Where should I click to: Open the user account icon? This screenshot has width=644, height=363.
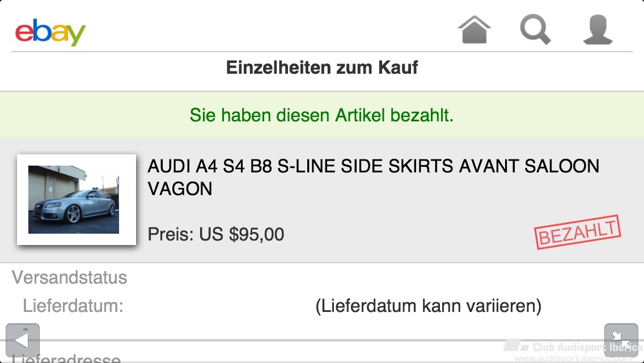pyautogui.click(x=598, y=29)
